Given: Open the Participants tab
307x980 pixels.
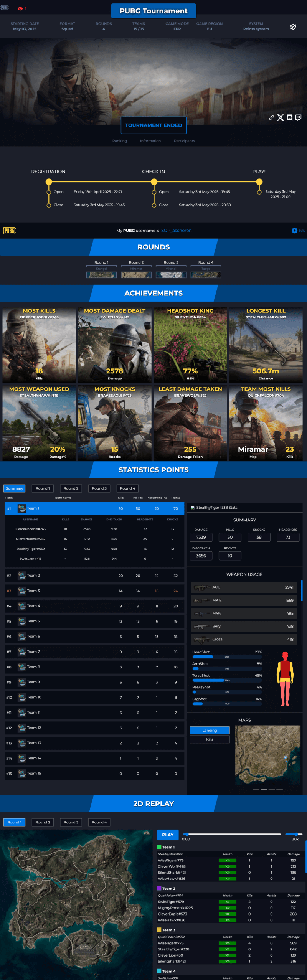Looking at the screenshot, I should [x=184, y=141].
